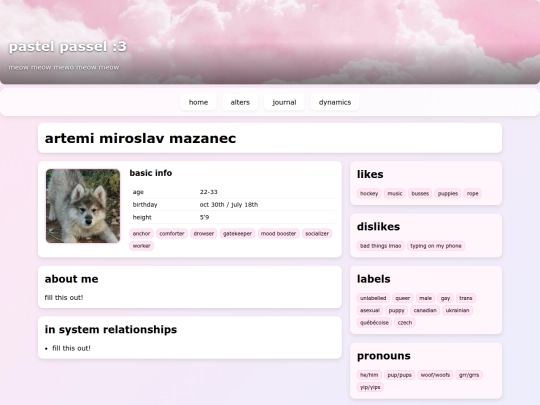Select the trans label tag
Screen dimensions: 540x405
(x=466, y=298)
